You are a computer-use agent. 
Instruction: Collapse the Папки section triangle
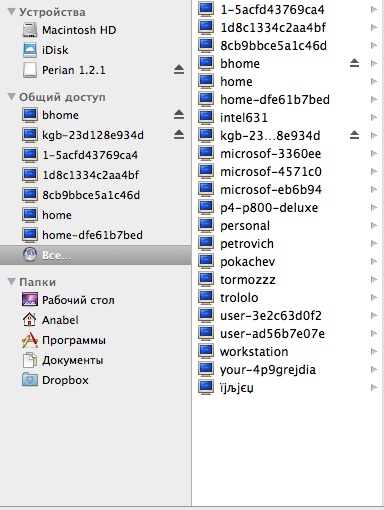pyautogui.click(x=11, y=282)
